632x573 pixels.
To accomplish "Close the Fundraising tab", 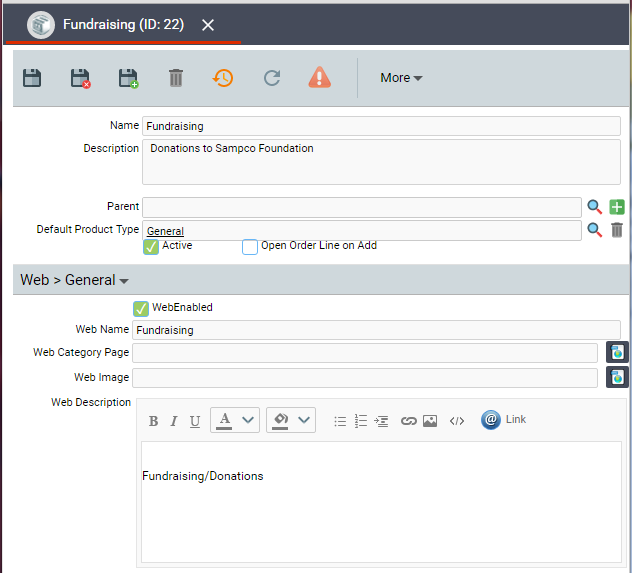I will point(208,25).
